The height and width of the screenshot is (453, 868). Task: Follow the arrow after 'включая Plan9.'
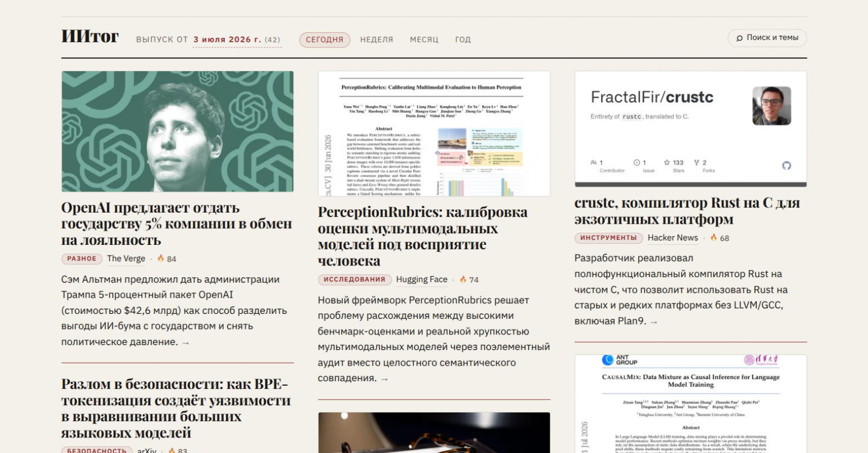[654, 322]
